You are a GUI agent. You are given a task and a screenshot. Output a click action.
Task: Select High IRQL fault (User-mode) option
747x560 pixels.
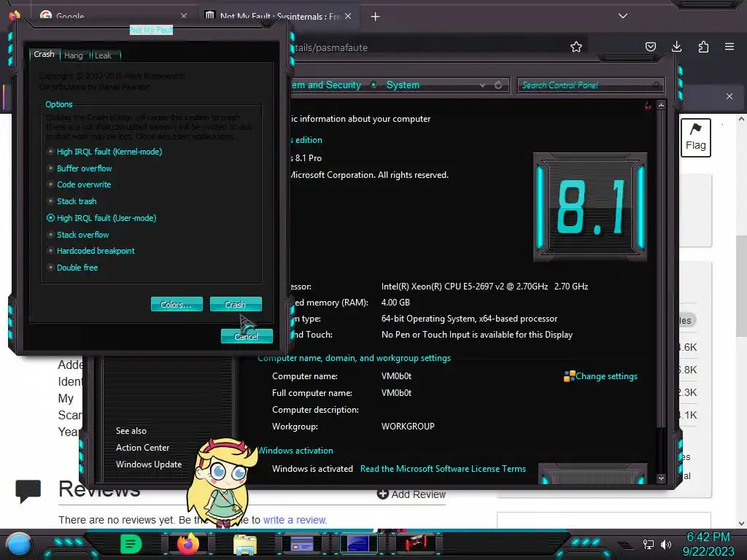point(101,217)
